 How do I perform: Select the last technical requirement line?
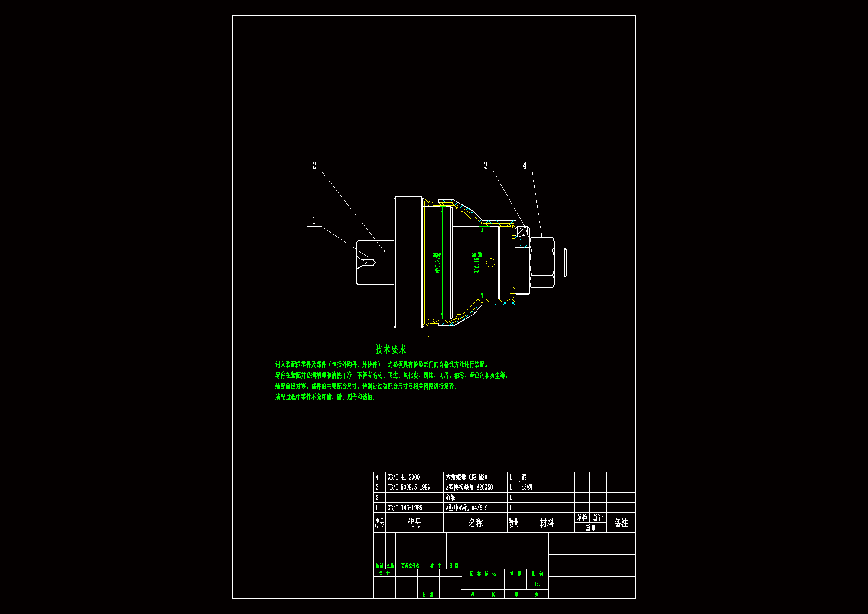coord(325,397)
